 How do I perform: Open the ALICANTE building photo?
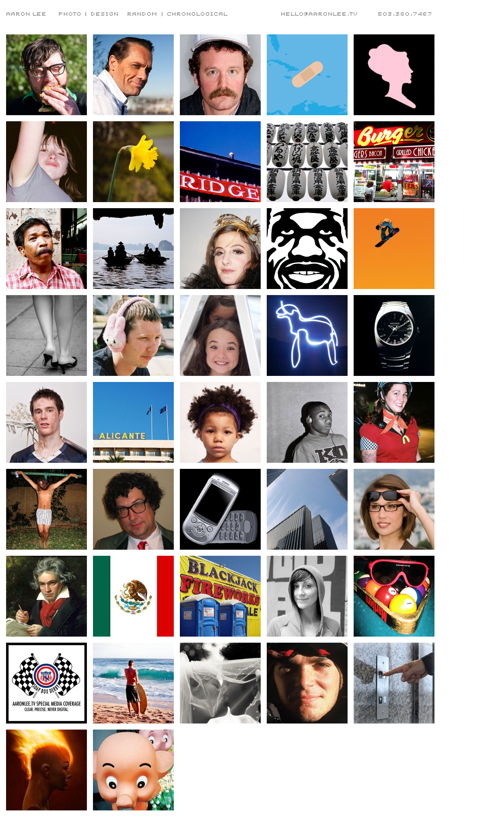coord(133,422)
